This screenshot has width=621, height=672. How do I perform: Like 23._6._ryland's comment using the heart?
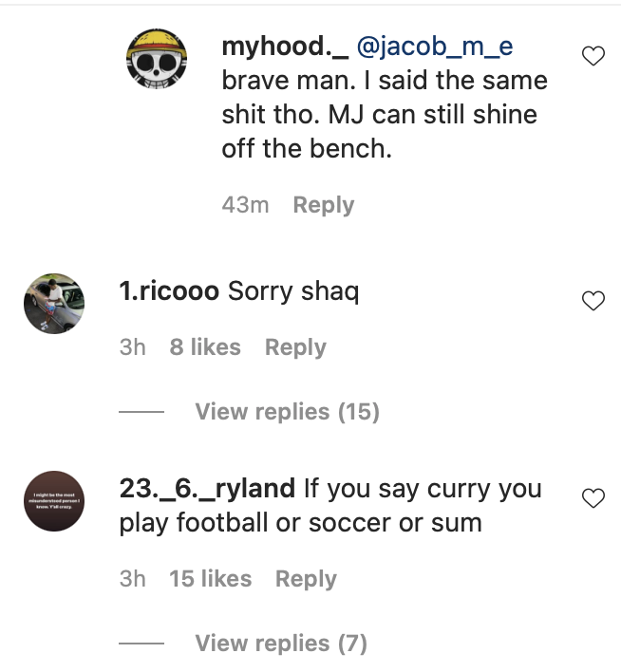coord(593,498)
